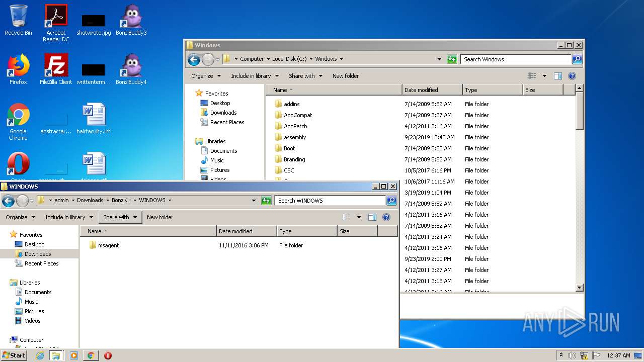Open Downloads favorite in the C:\Windows window
The width and height of the screenshot is (644, 362).
pos(223,113)
